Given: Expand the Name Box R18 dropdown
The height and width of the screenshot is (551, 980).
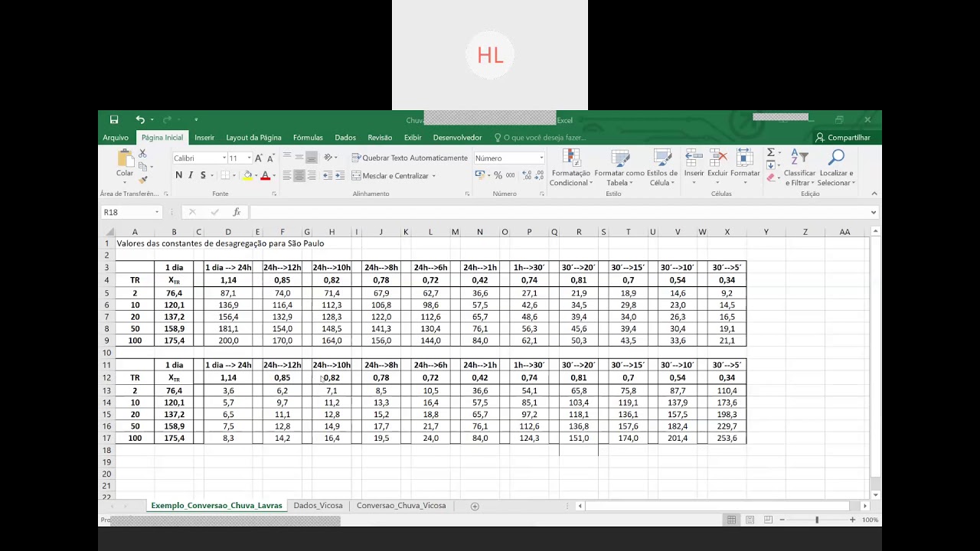Looking at the screenshot, I should point(157,212).
